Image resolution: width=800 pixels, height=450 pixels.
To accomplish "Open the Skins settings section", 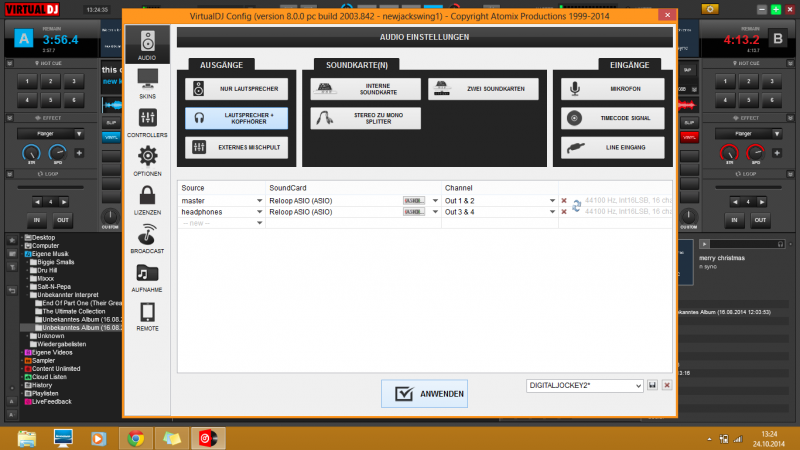I will coord(147,84).
